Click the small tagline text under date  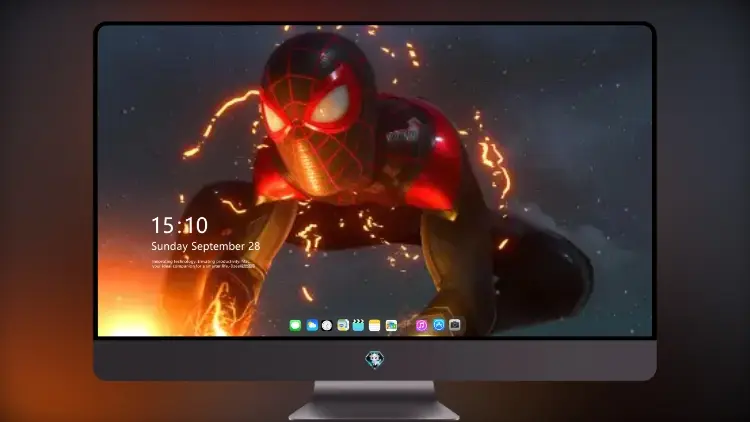[x=203, y=264]
